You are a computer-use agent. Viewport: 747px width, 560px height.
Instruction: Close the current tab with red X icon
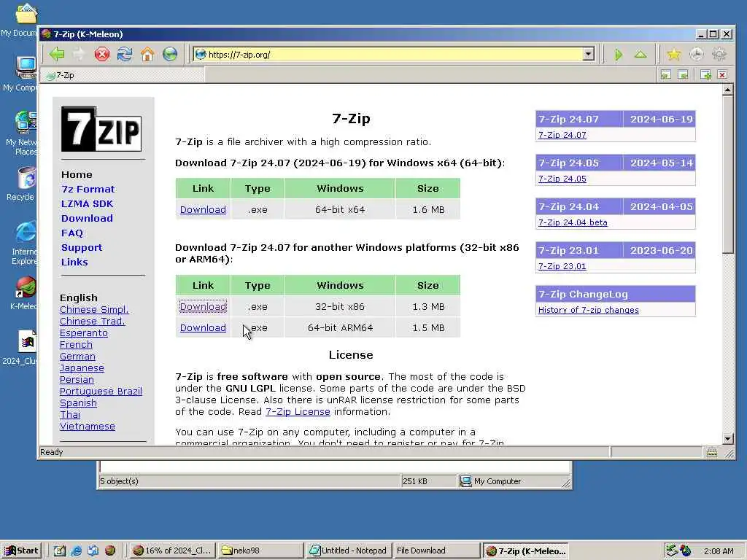pyautogui.click(x=723, y=75)
